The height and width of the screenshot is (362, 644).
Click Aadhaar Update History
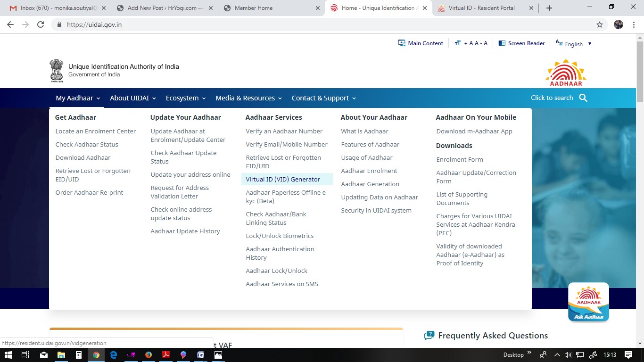point(185,231)
